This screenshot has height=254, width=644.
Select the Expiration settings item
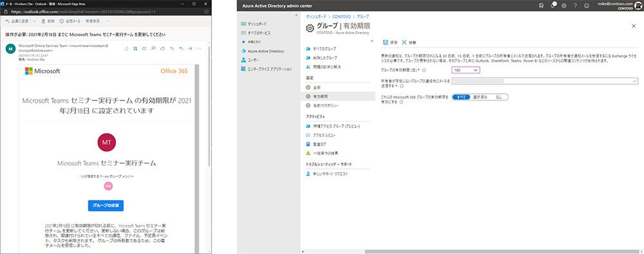[x=337, y=96]
